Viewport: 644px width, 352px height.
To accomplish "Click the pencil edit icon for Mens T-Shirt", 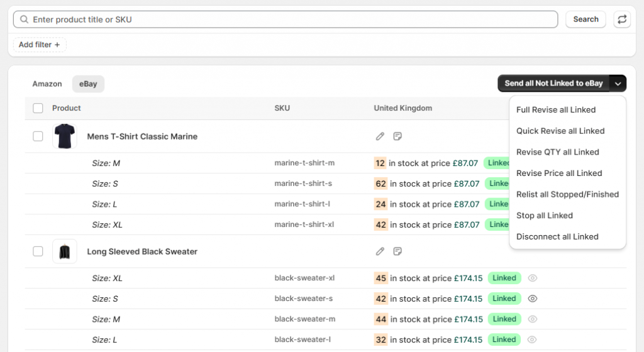I will click(x=380, y=136).
